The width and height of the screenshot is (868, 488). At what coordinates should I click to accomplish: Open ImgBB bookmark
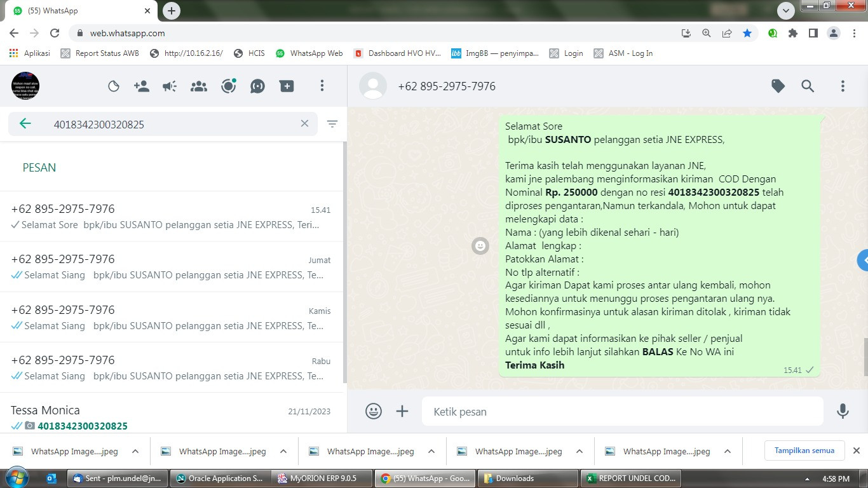(x=495, y=53)
